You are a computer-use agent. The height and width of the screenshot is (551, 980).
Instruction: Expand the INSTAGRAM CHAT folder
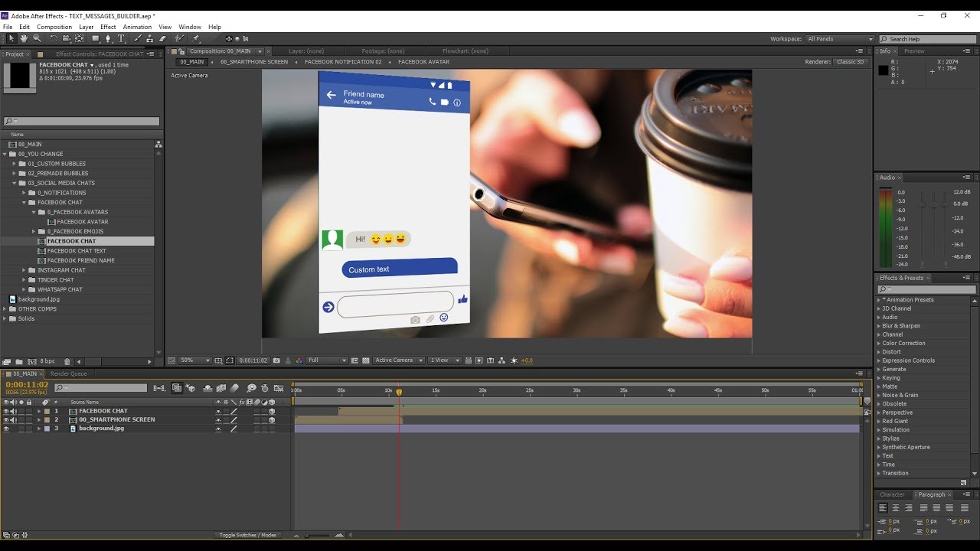tap(24, 270)
